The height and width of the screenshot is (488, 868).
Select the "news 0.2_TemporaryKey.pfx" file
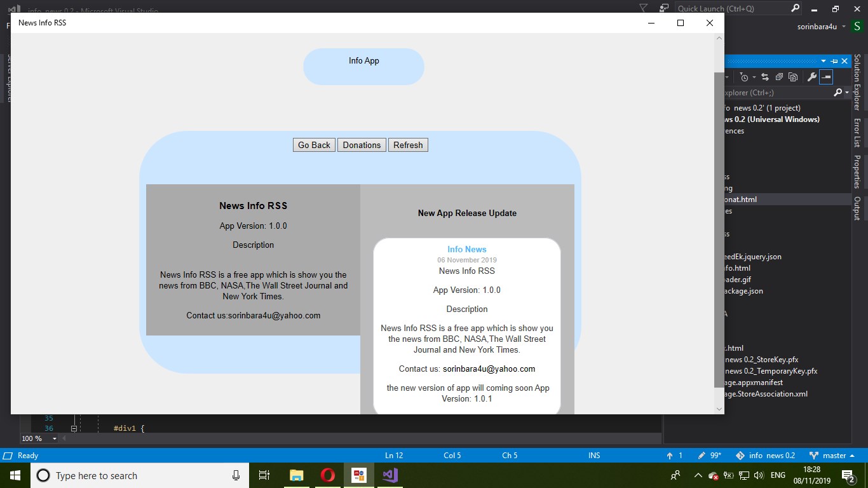click(771, 371)
